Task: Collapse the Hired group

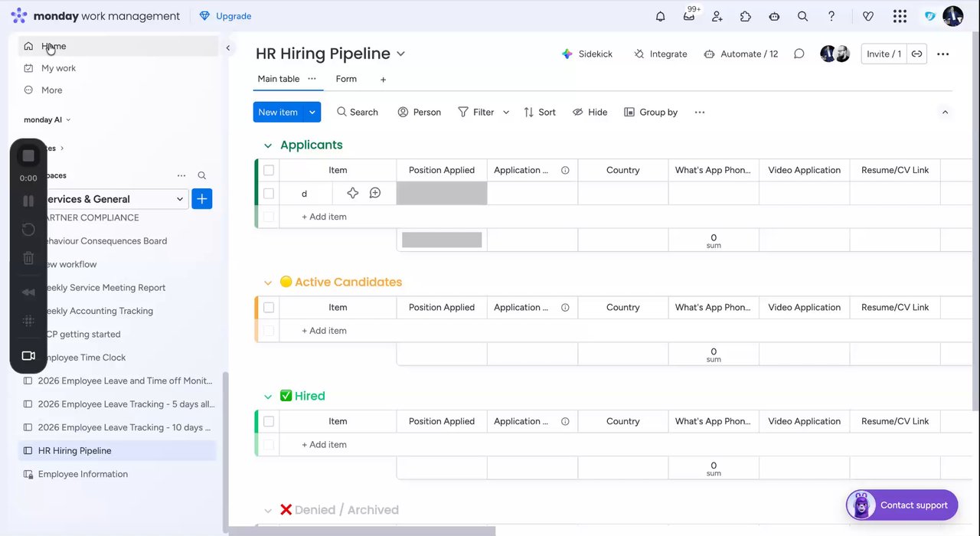Action: [x=268, y=397]
